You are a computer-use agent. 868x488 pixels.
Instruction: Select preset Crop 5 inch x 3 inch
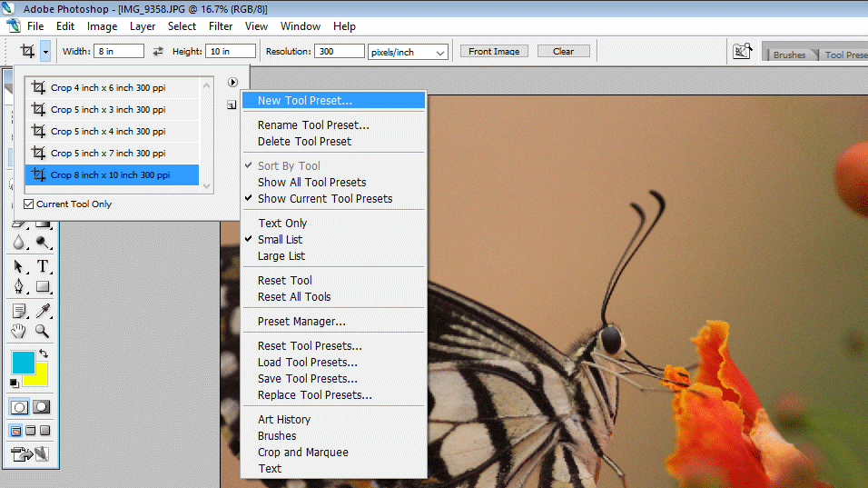[x=112, y=110]
